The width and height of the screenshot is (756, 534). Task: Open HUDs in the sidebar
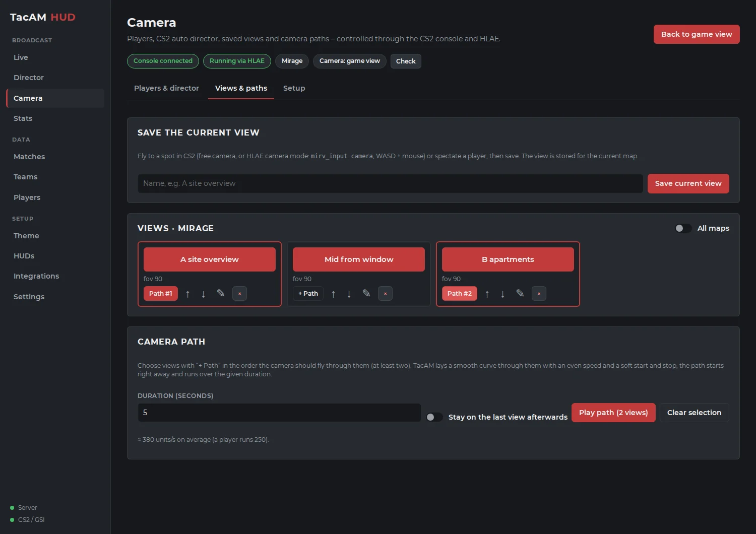click(55, 256)
